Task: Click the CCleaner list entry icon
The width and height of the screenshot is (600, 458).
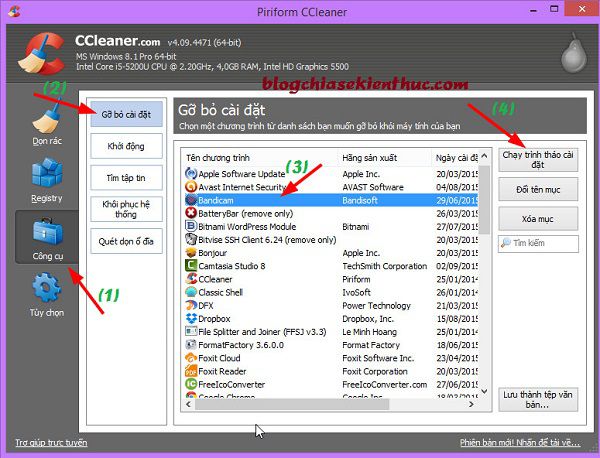Action: click(x=191, y=279)
